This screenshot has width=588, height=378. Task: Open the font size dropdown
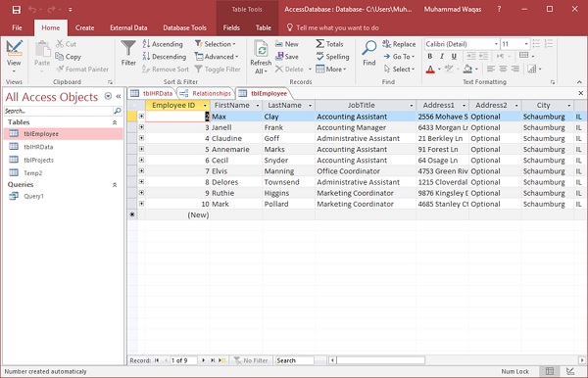point(526,44)
